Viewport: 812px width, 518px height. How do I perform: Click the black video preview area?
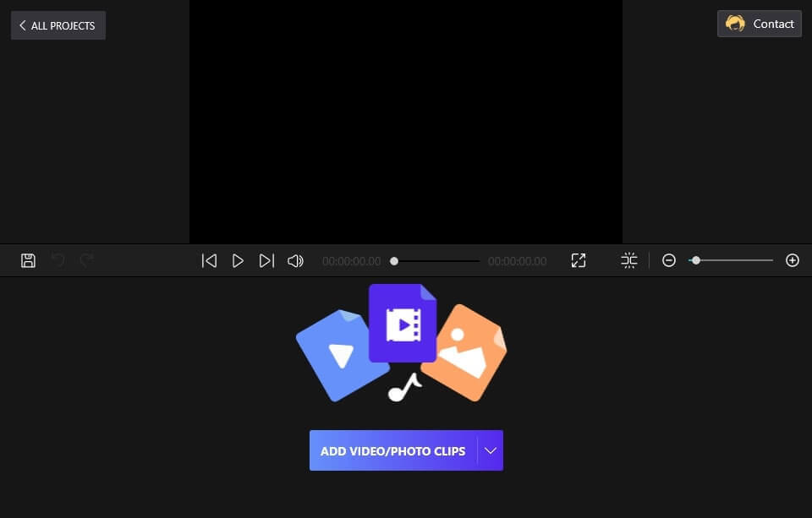[406, 122]
